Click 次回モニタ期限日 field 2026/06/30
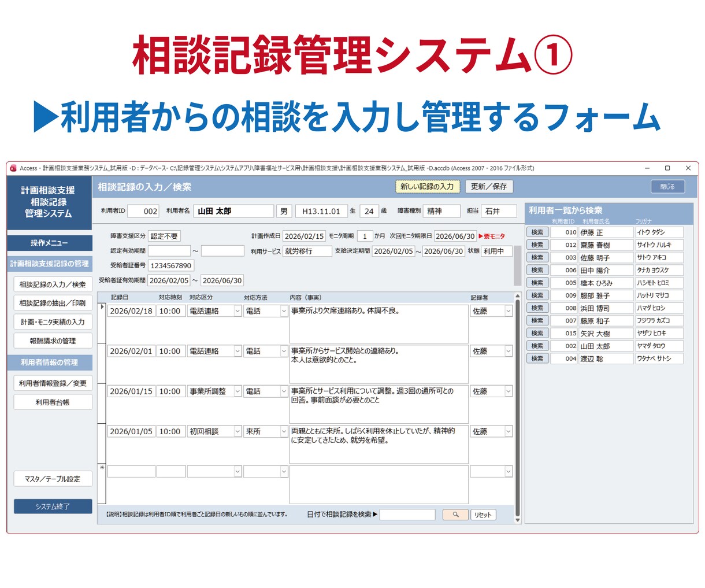The width and height of the screenshot is (705, 588). click(455, 236)
